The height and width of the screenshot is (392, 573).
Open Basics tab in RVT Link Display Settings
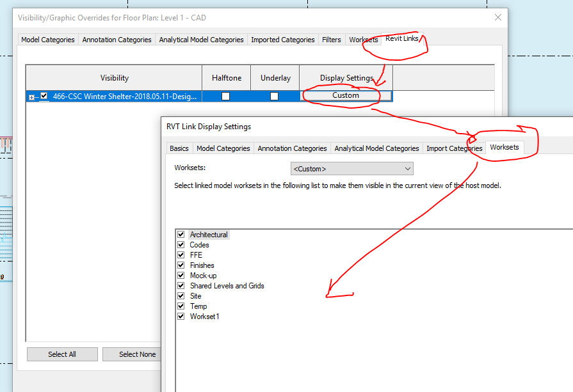point(179,148)
